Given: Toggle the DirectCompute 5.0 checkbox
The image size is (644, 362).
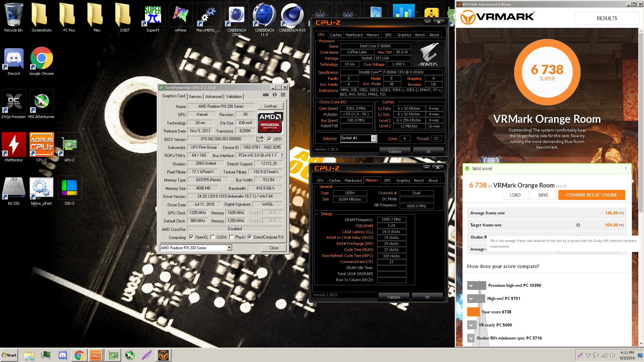Looking at the screenshot, I should click(250, 237).
